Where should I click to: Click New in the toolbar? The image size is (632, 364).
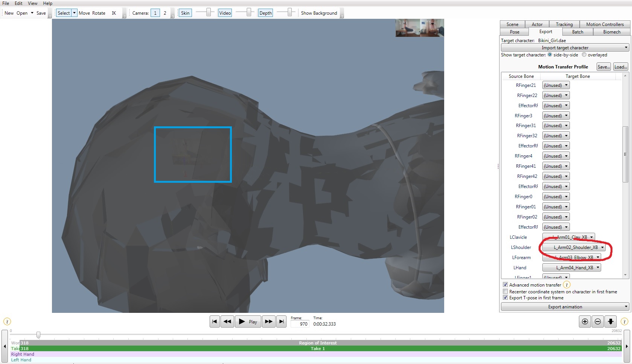9,13
